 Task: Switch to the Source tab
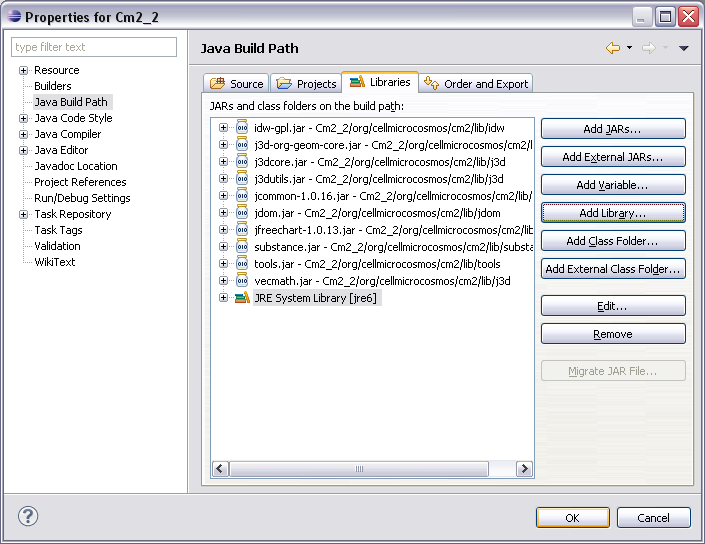point(236,84)
